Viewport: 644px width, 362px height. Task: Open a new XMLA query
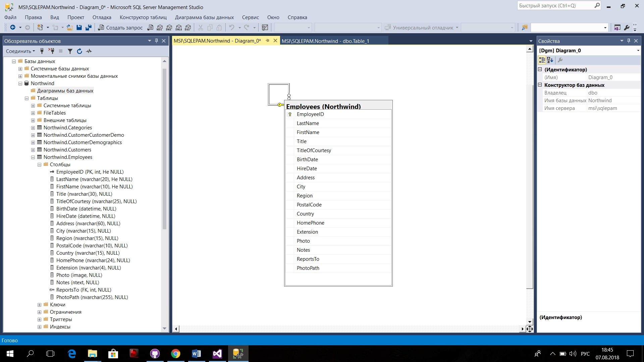coord(179,27)
